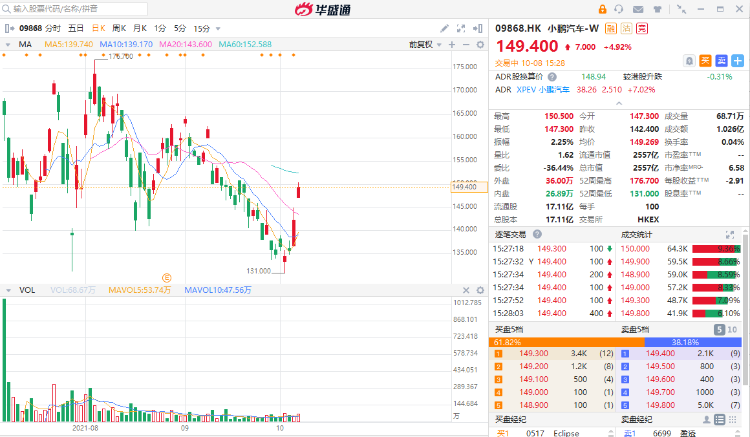
Task: Open the XPEV 小鹏汽车 ADR link
Action: tap(543, 90)
